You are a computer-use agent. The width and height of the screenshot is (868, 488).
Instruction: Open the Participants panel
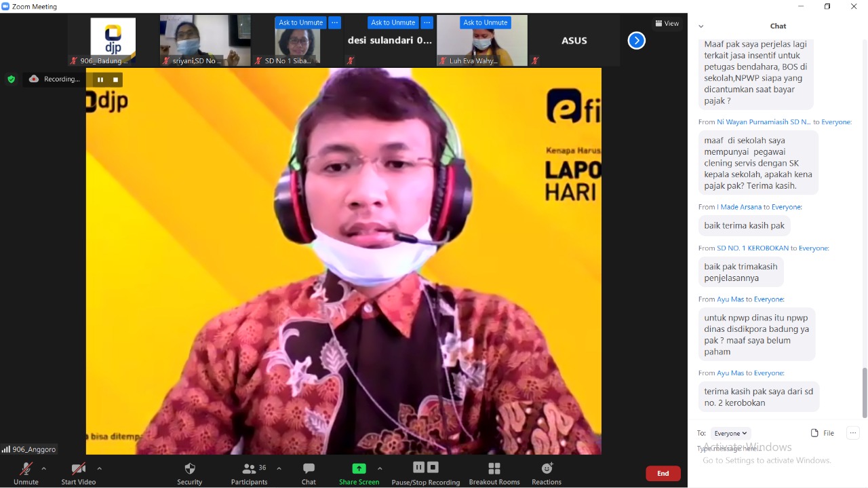tap(249, 469)
